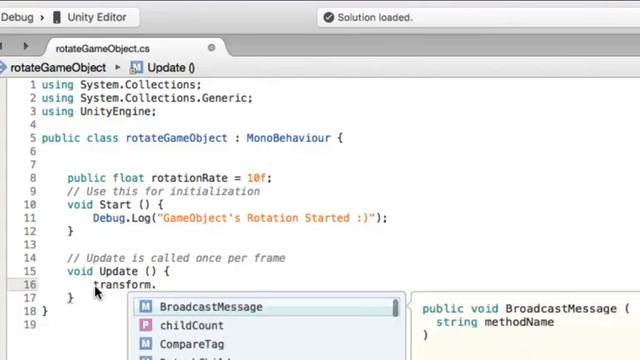Expand the Update () member dropdown
Screen dimensions: 640x360
162,68
